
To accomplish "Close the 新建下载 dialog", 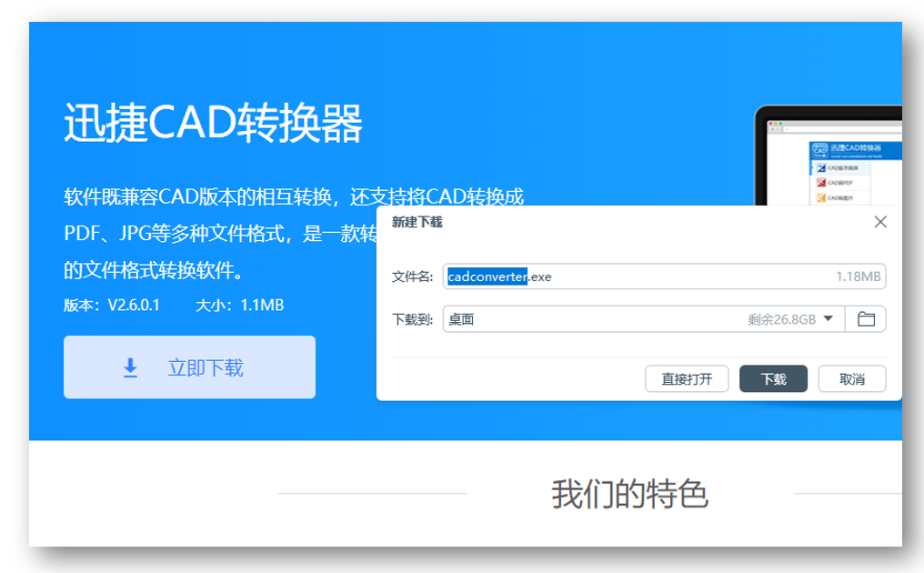I will (879, 222).
